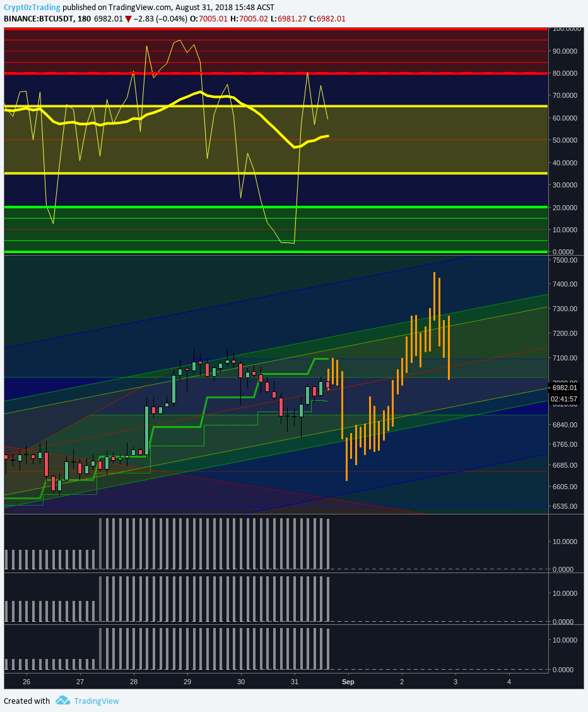This screenshot has width=588, height=712.
Task: Click the 6765.00 price axis label
Action: (x=565, y=444)
